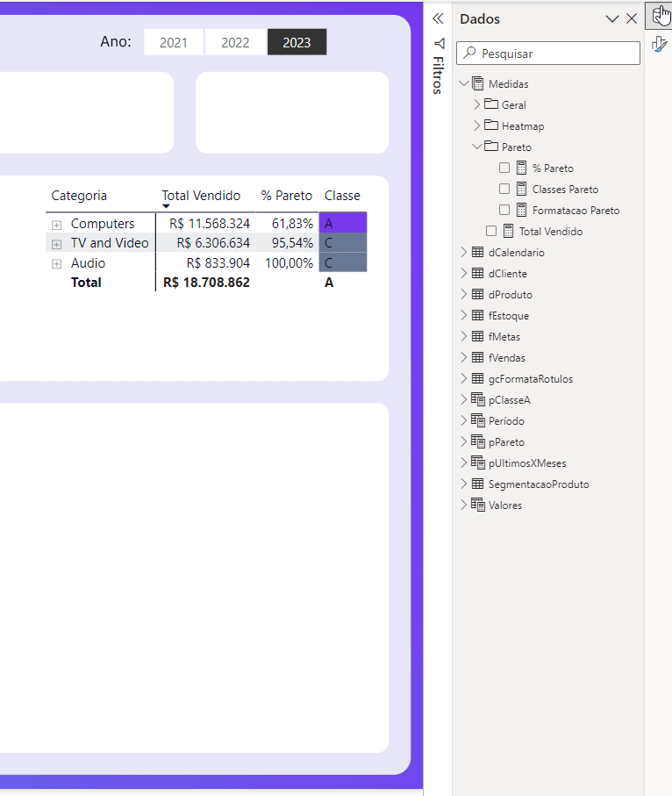Click the pPareto calculated table icon
672x796 pixels.
pyautogui.click(x=477, y=441)
